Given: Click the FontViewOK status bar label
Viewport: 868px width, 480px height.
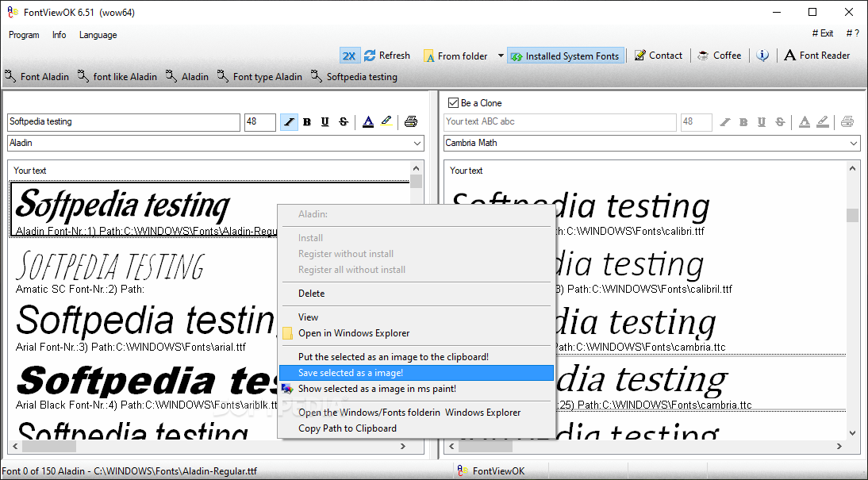Looking at the screenshot, I should click(498, 471).
